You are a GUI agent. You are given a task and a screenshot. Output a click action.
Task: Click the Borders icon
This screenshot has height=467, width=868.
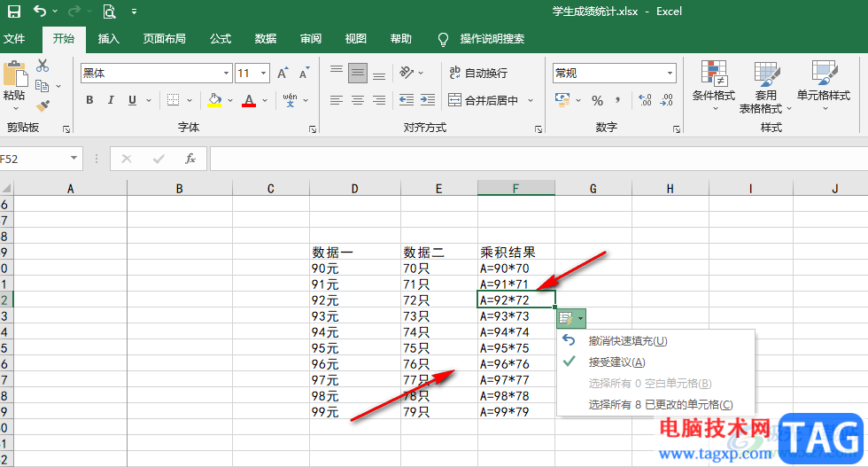pos(174,100)
